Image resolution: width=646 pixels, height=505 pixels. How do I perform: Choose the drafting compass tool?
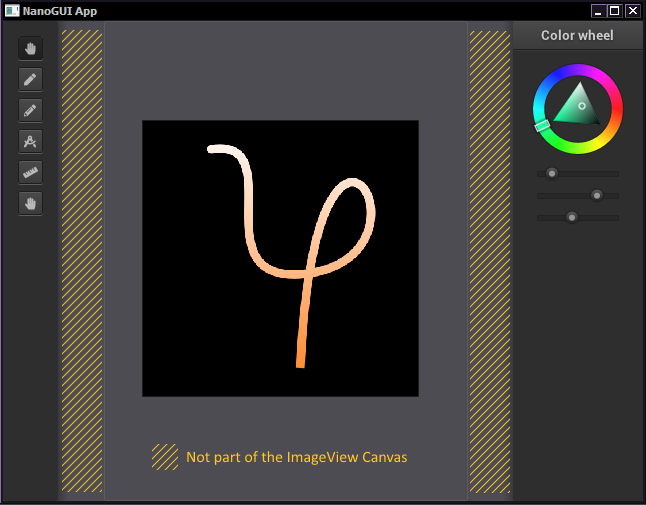pos(30,141)
